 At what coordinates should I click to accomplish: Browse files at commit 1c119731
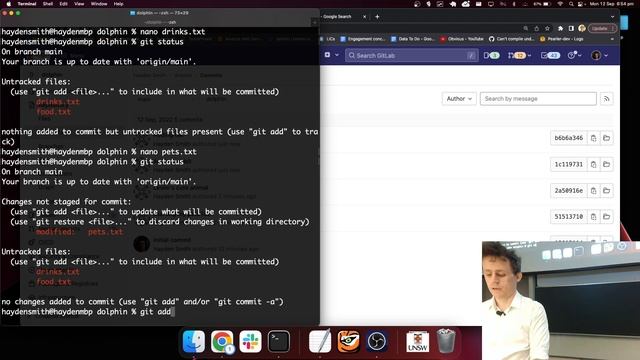pyautogui.click(x=607, y=164)
